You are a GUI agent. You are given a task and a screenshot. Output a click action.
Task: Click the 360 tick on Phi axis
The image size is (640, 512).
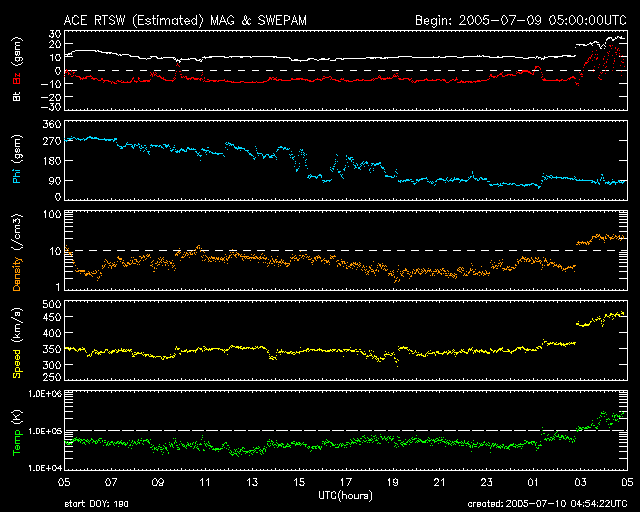click(51, 124)
